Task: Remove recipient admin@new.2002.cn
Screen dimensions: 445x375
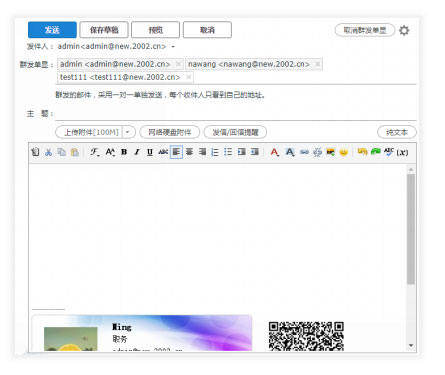Action: coord(178,64)
